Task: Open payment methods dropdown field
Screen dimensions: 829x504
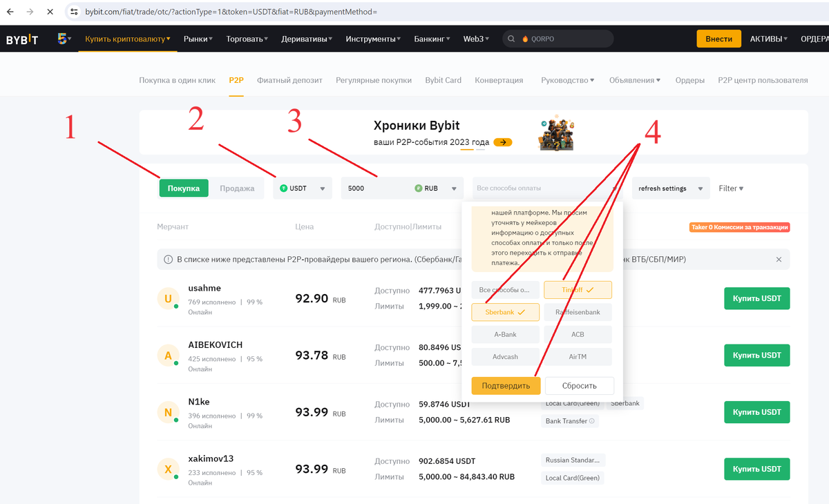Action: pyautogui.click(x=547, y=188)
